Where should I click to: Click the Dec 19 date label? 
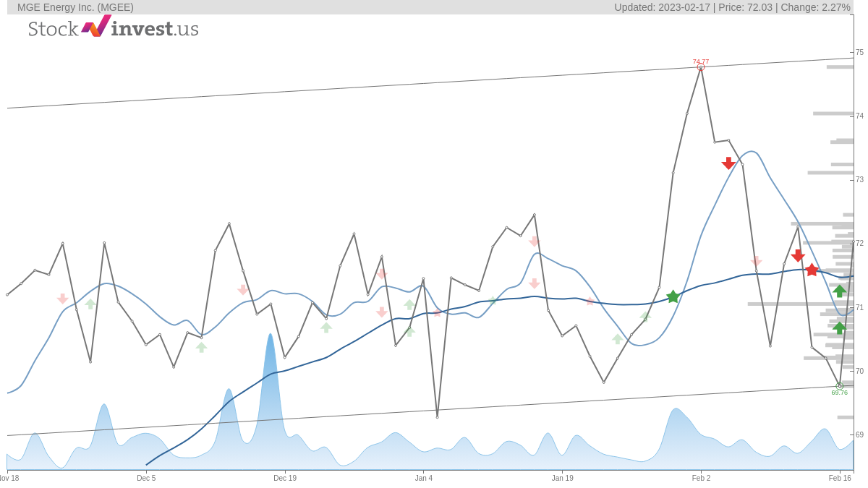pyautogui.click(x=285, y=478)
